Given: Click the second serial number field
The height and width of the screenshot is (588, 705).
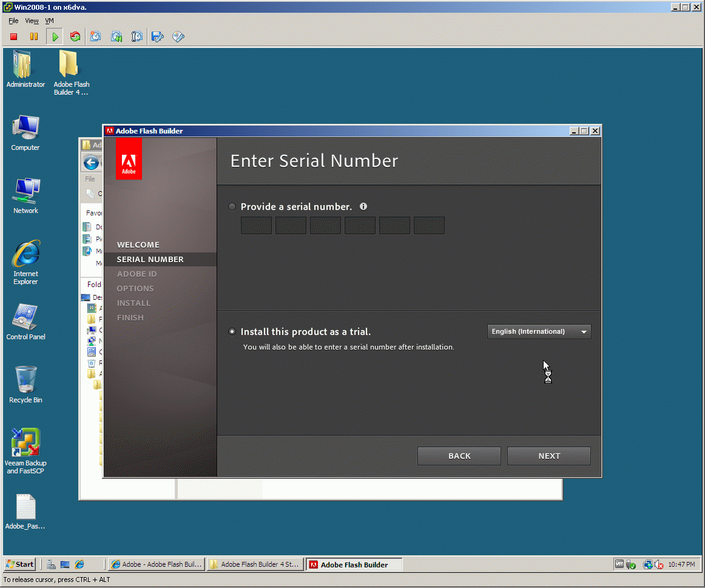Looking at the screenshot, I should [x=291, y=226].
